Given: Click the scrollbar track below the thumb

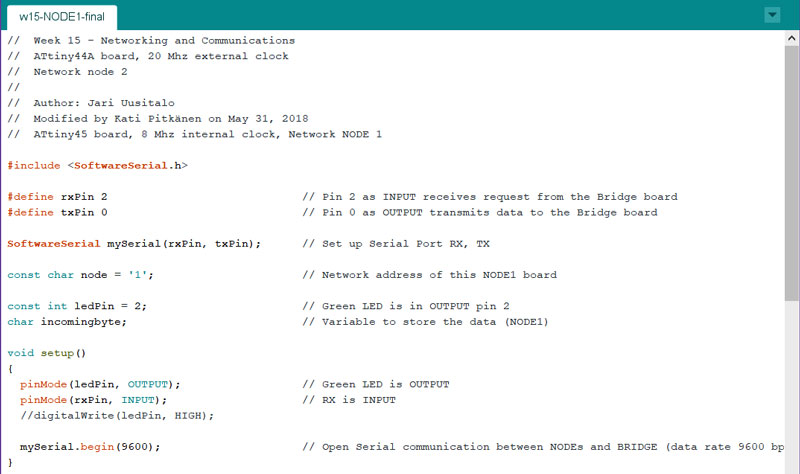Looking at the screenshot, I should (x=791, y=388).
